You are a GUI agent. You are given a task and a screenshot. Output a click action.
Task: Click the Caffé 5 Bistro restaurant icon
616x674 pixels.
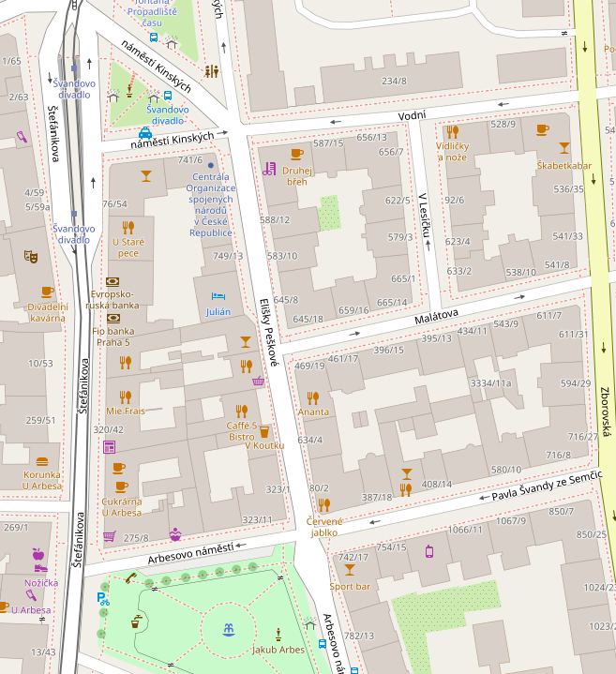click(242, 411)
